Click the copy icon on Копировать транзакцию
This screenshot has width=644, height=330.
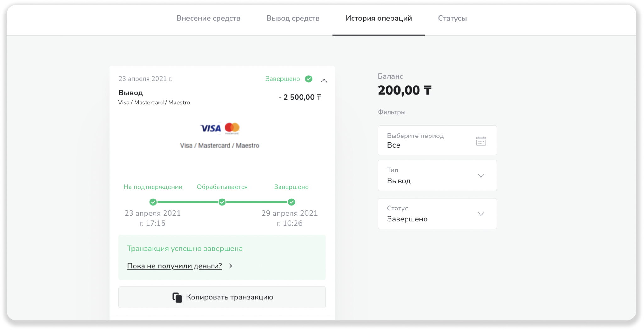point(177,297)
